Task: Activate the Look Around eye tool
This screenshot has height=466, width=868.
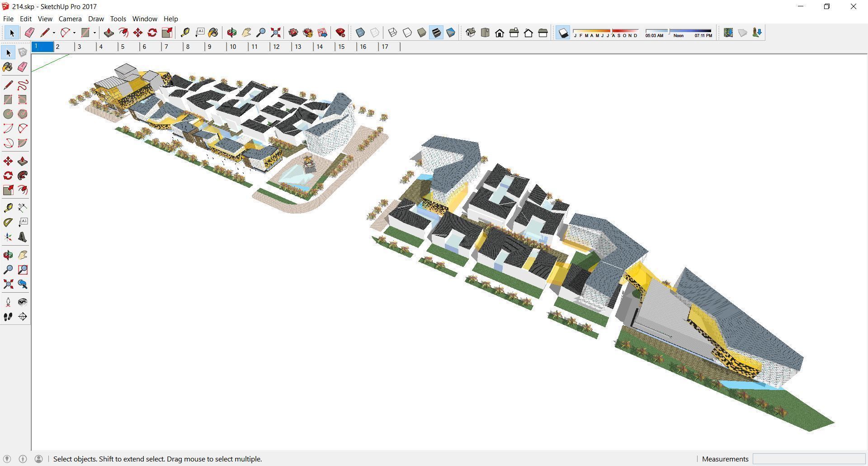Action: click(23, 302)
